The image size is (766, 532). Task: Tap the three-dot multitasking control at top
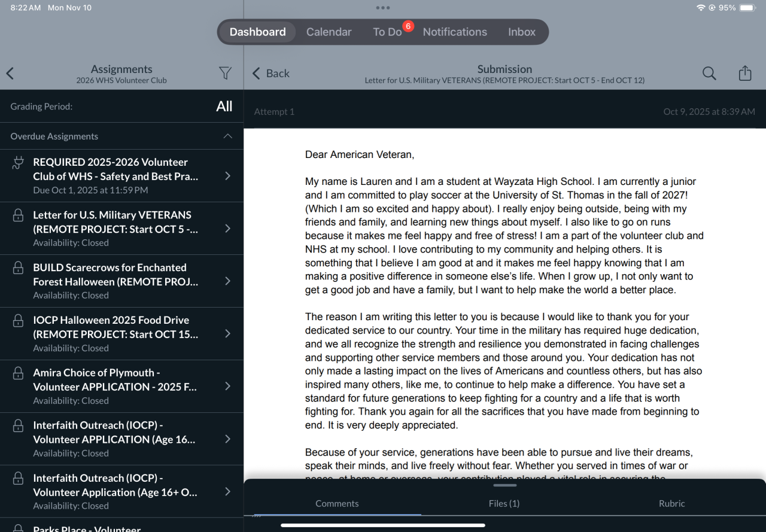tap(383, 8)
